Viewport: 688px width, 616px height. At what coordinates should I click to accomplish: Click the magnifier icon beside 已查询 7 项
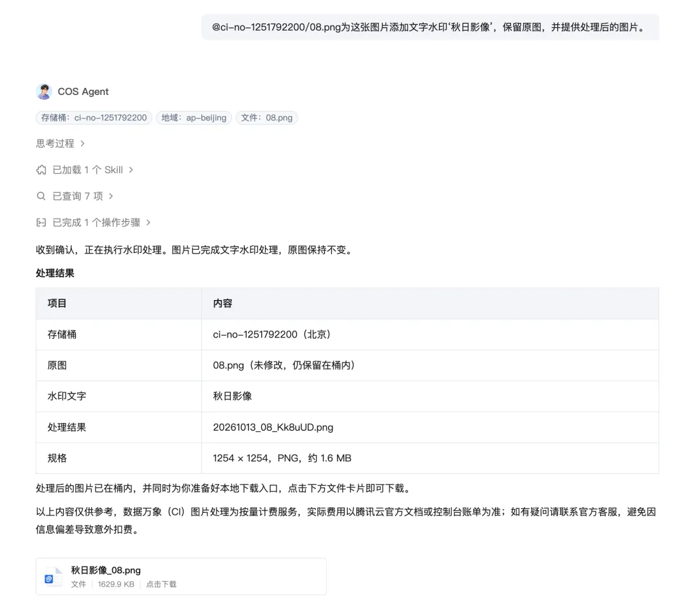click(41, 196)
